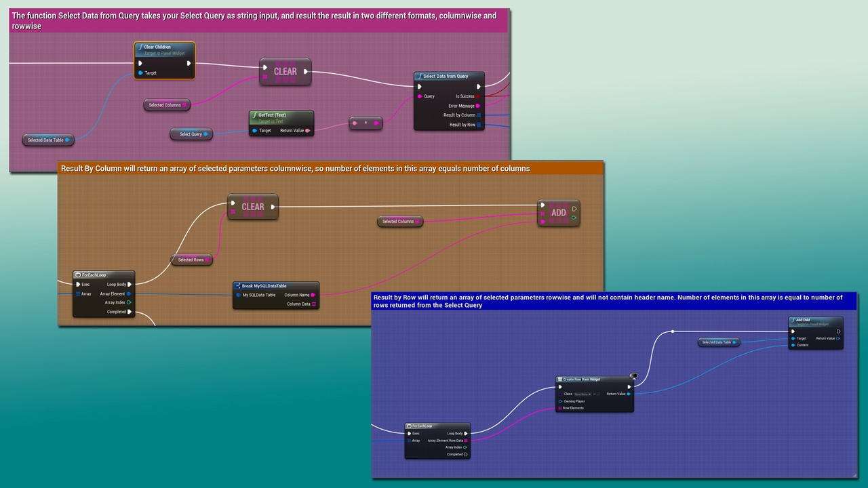
Task: Select the Break MySQLDataTable node header
Action: pyautogui.click(x=276, y=286)
